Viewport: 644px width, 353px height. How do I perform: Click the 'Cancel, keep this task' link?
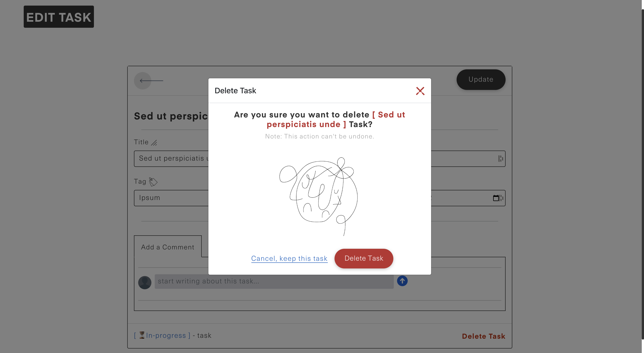[x=289, y=258]
